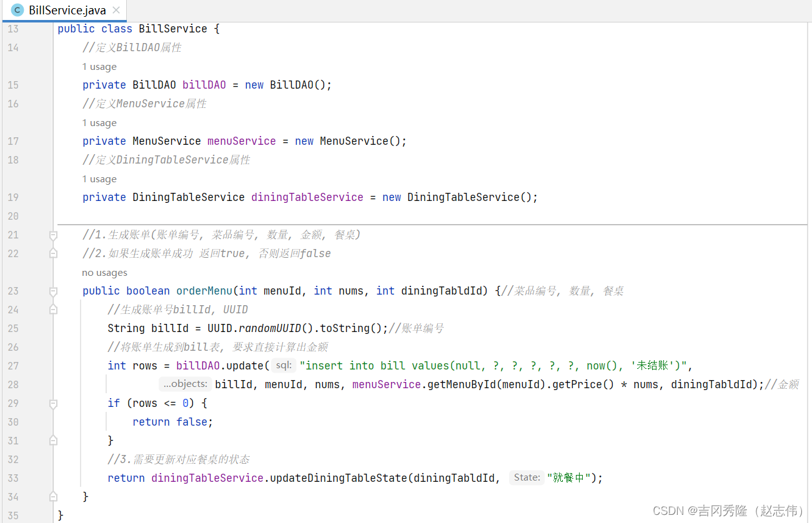Collapse comment block fold marker at line 21

click(x=53, y=235)
